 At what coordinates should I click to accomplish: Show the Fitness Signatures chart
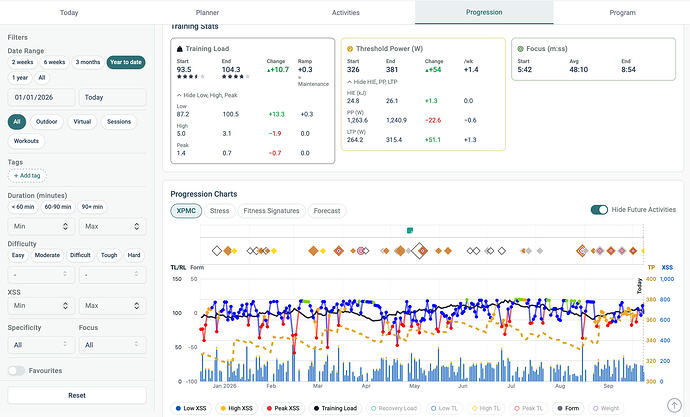pyautogui.click(x=271, y=211)
